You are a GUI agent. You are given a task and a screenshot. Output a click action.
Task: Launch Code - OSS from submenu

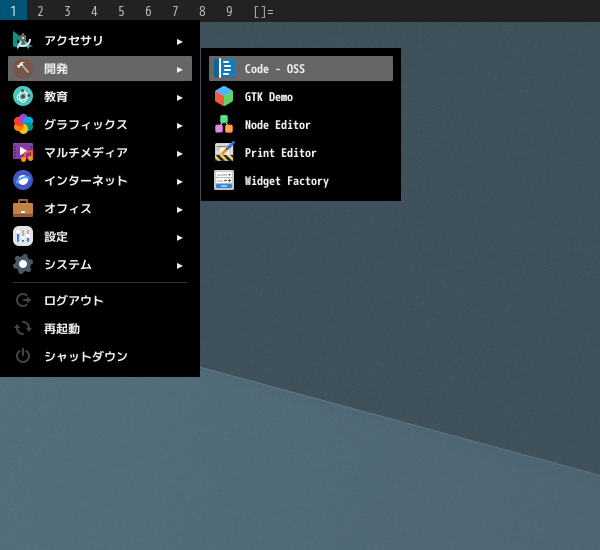pos(301,69)
